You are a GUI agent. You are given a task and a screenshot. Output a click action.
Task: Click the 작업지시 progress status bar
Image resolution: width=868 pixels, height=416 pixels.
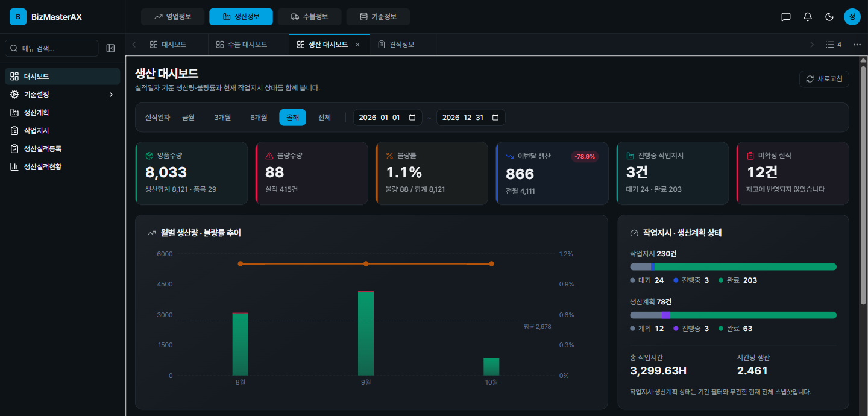[733, 267]
